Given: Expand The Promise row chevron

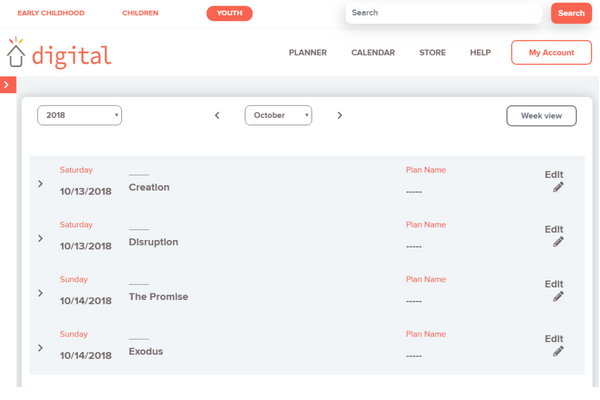Looking at the screenshot, I should [40, 293].
